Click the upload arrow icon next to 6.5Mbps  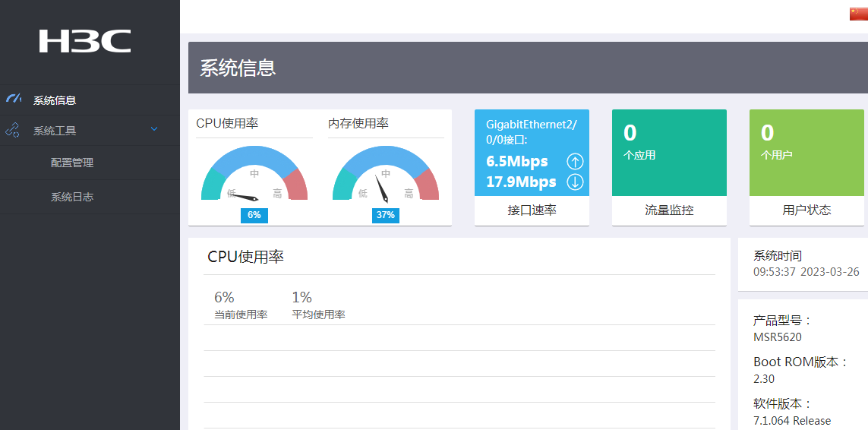point(575,162)
